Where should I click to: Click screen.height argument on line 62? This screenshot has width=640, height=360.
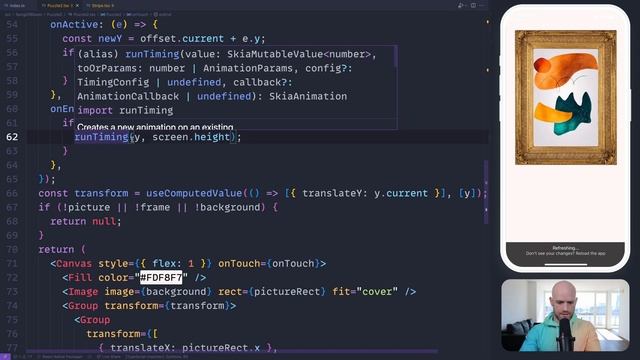[x=191, y=137]
